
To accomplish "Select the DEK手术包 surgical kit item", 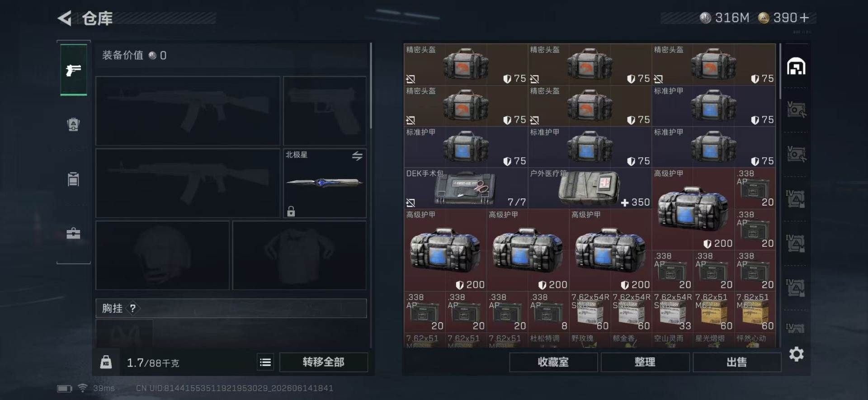I will (466, 188).
